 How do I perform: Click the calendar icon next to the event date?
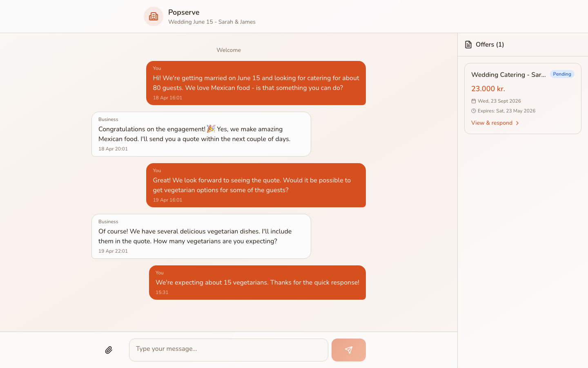click(x=473, y=101)
